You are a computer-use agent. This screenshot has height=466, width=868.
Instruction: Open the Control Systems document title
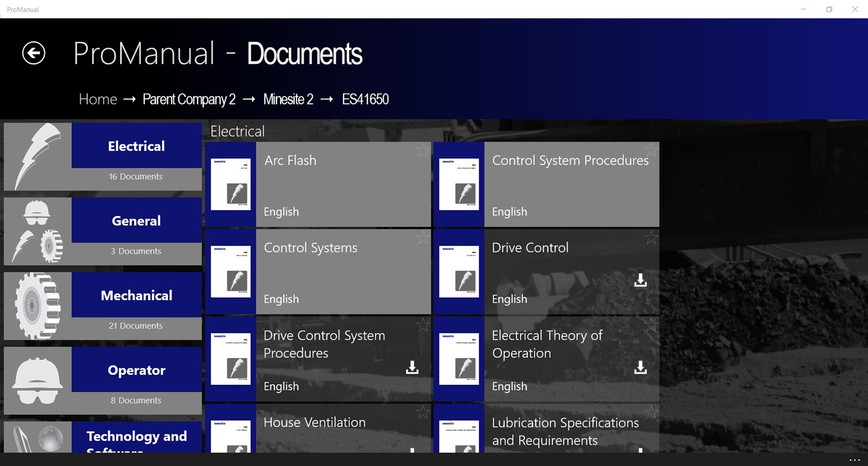tap(310, 248)
